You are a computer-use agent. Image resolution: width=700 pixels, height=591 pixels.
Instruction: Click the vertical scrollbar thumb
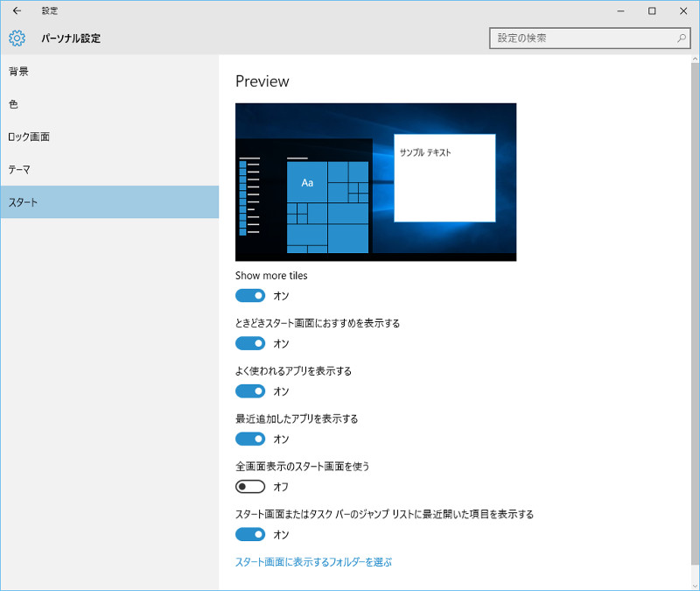click(x=696, y=313)
